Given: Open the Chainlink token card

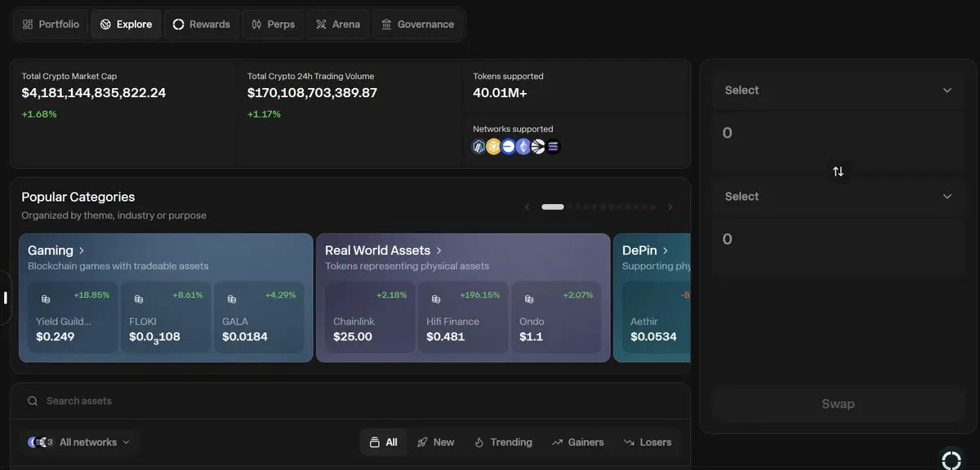Looking at the screenshot, I should tap(370, 317).
